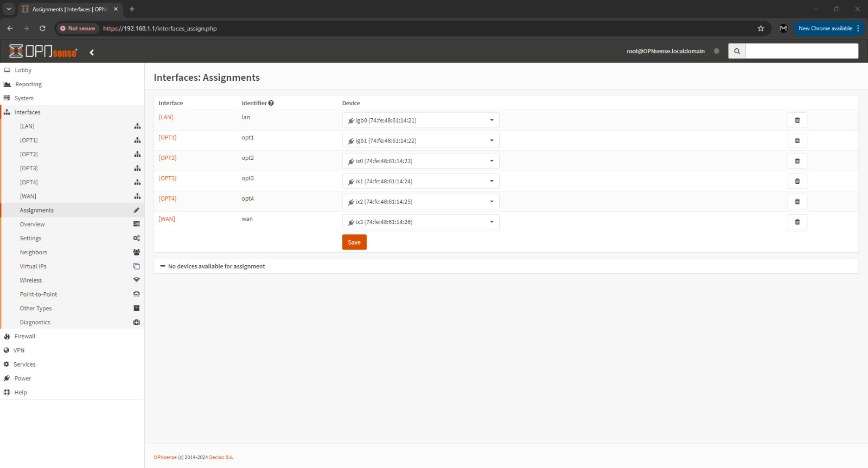Click the browser address bar URL

[x=160, y=29]
